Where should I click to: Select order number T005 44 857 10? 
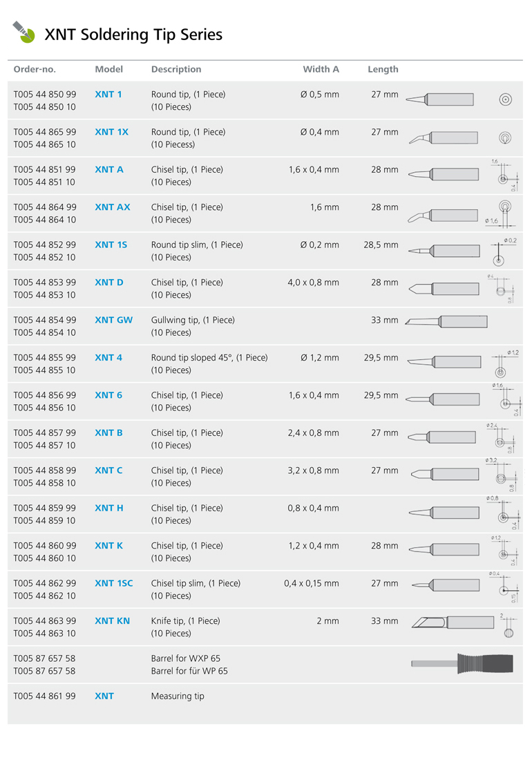45,445
